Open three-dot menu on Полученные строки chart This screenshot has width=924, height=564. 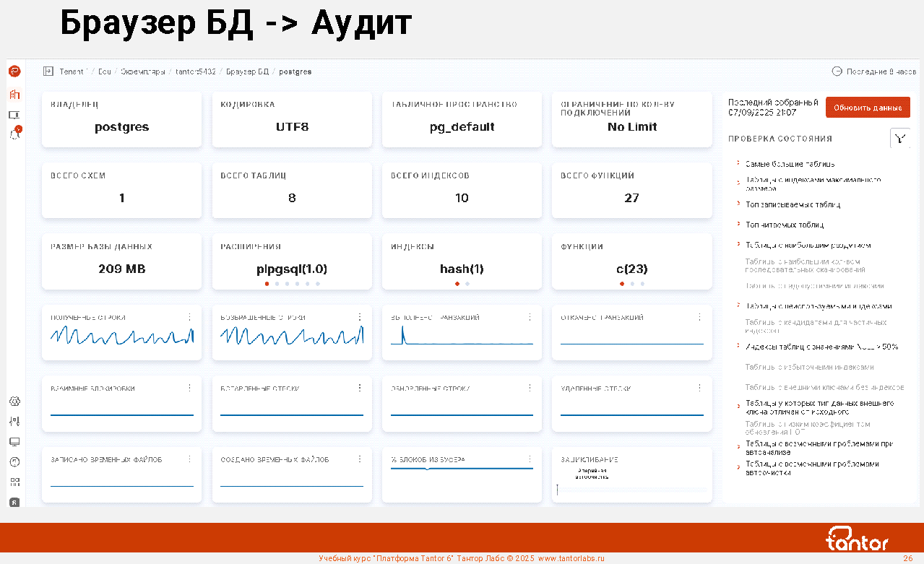190,317
